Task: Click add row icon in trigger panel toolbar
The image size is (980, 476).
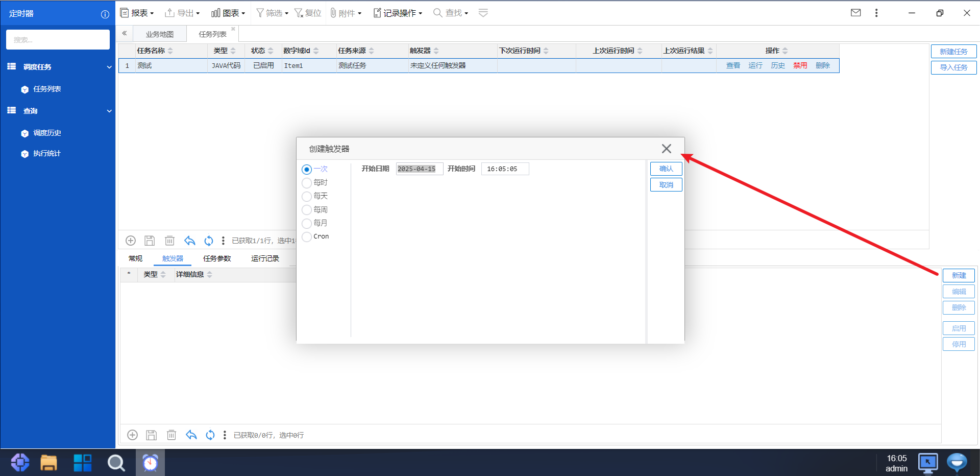Action: (x=132, y=435)
